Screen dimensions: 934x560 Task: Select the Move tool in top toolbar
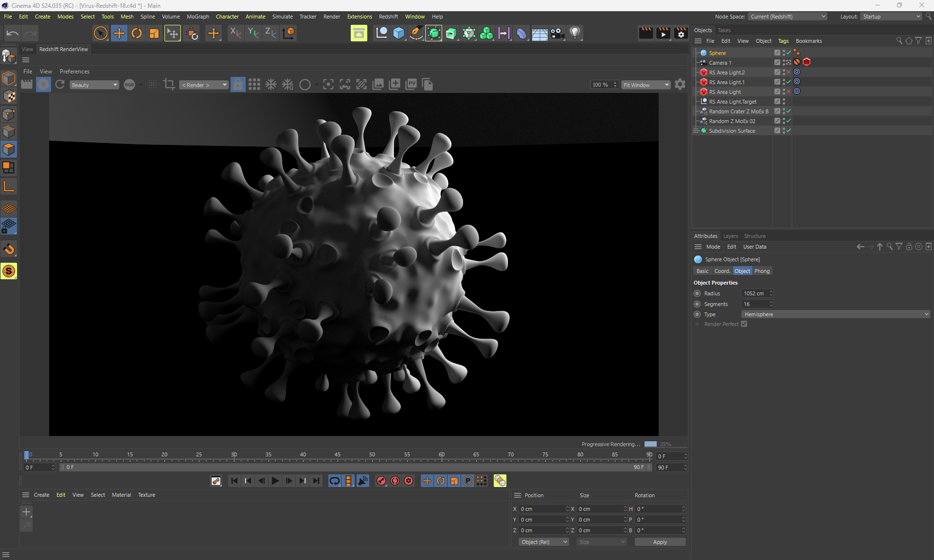pyautogui.click(x=119, y=33)
